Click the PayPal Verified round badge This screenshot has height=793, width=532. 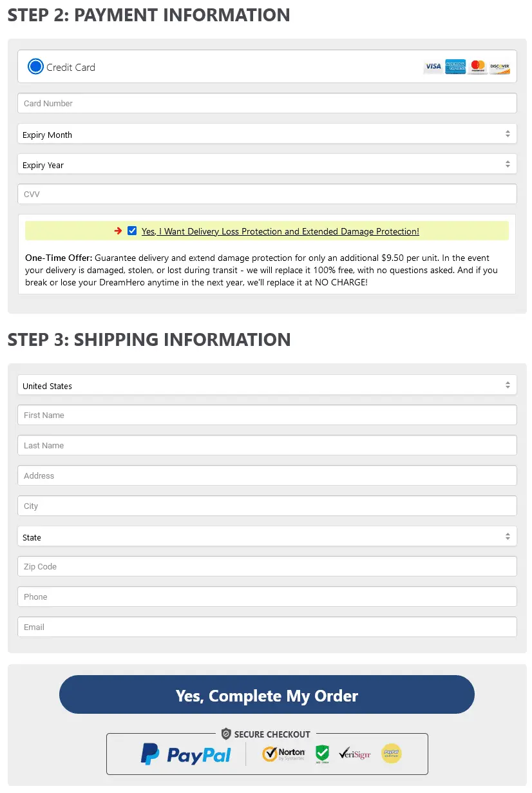[x=391, y=754]
